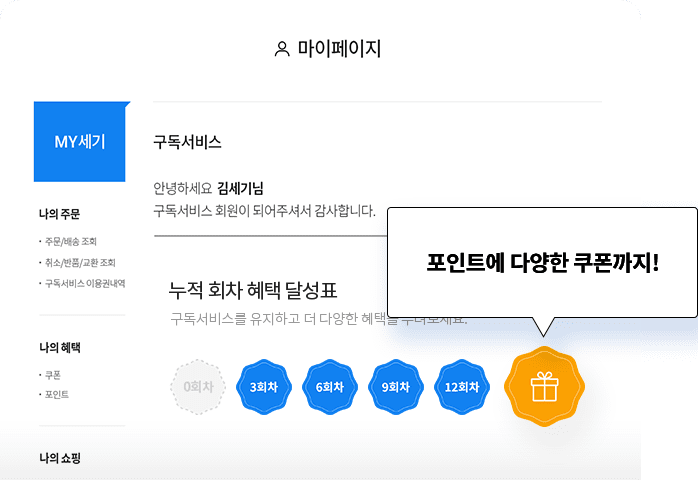
Task: Select the 나의 쇼핑 section header
Action: click(x=59, y=458)
